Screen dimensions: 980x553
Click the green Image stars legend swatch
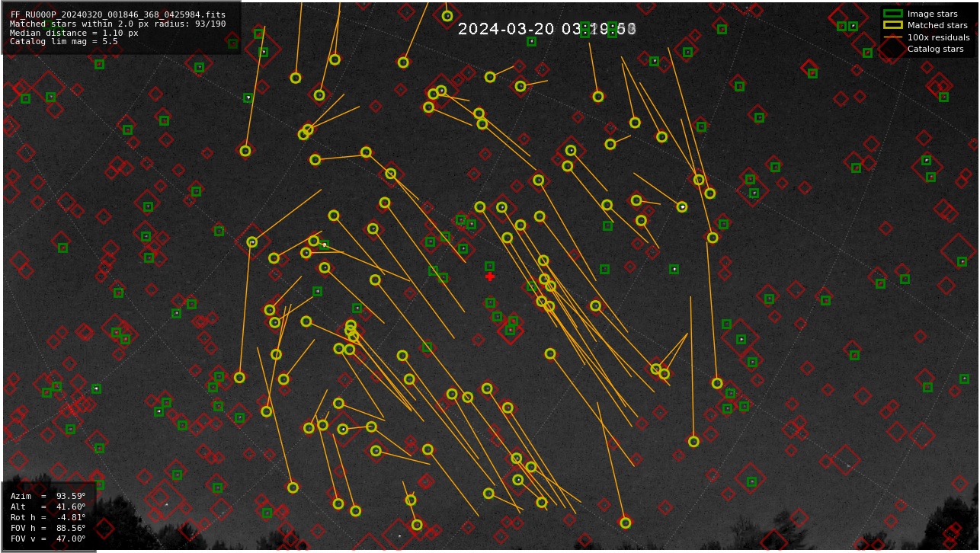[x=892, y=14]
